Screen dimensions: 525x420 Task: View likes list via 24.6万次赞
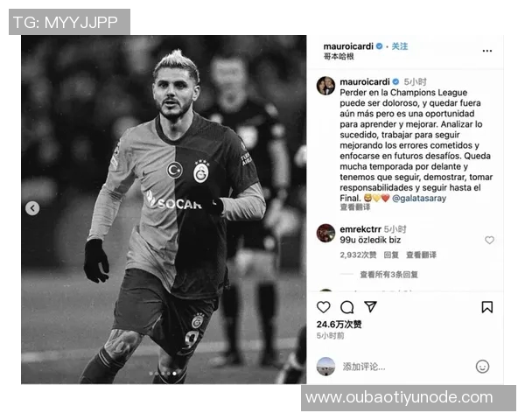[339, 325]
